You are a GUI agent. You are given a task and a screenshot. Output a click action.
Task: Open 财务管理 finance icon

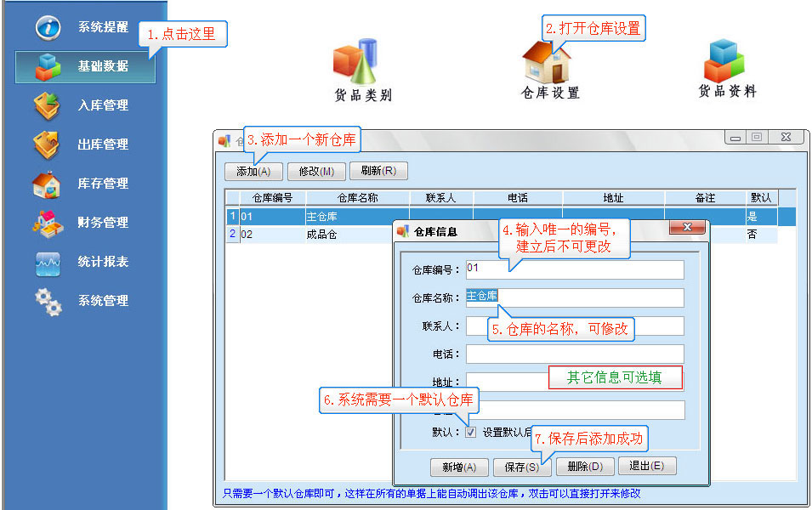pyautogui.click(x=47, y=223)
